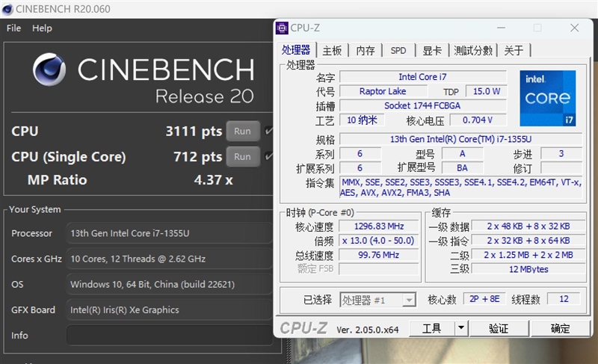Toggle checkbox beside Single Core Run button
Image resolution: width=598 pixels, height=364 pixels.
click(x=269, y=156)
